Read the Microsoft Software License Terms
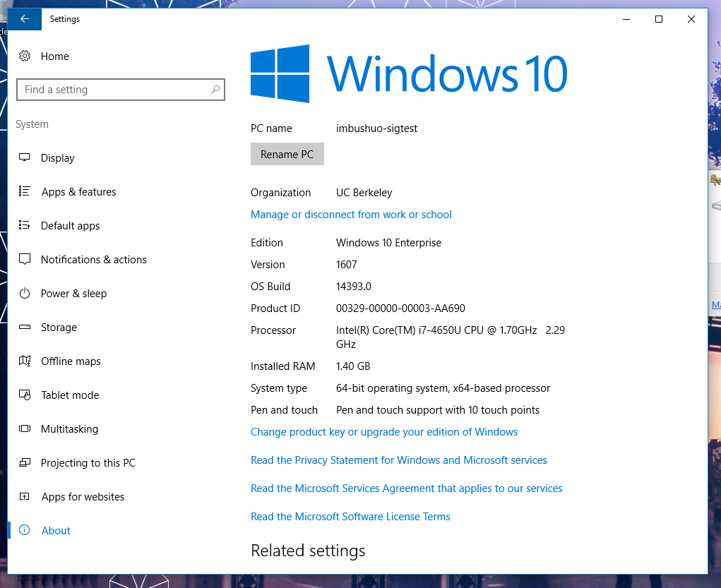This screenshot has height=588, width=721. [x=350, y=516]
